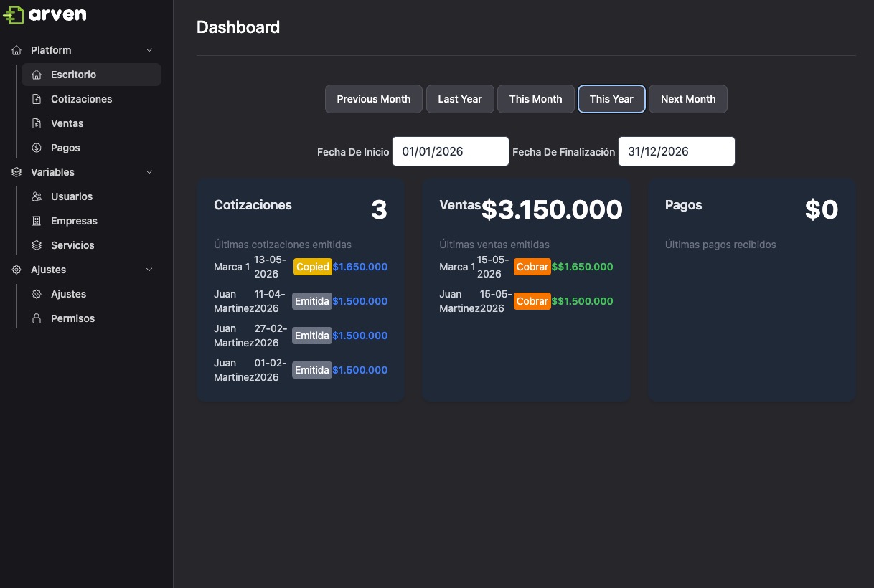
Task: Select the Previous Month filter
Action: coord(374,99)
